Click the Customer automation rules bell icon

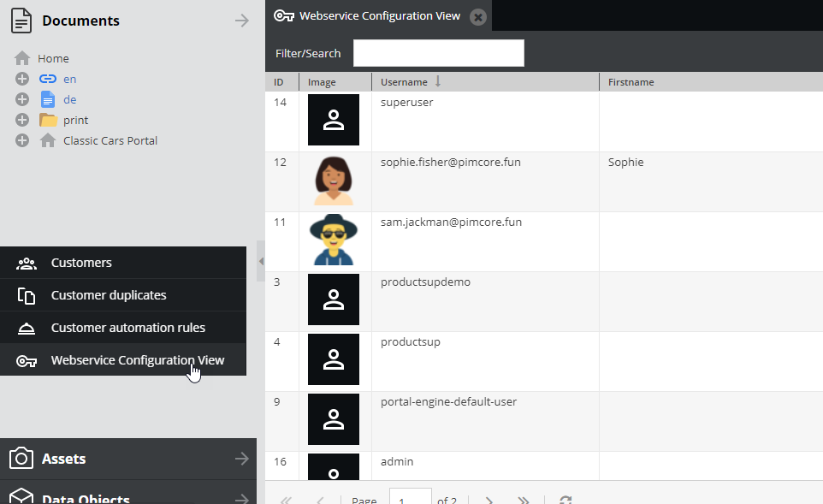27,328
